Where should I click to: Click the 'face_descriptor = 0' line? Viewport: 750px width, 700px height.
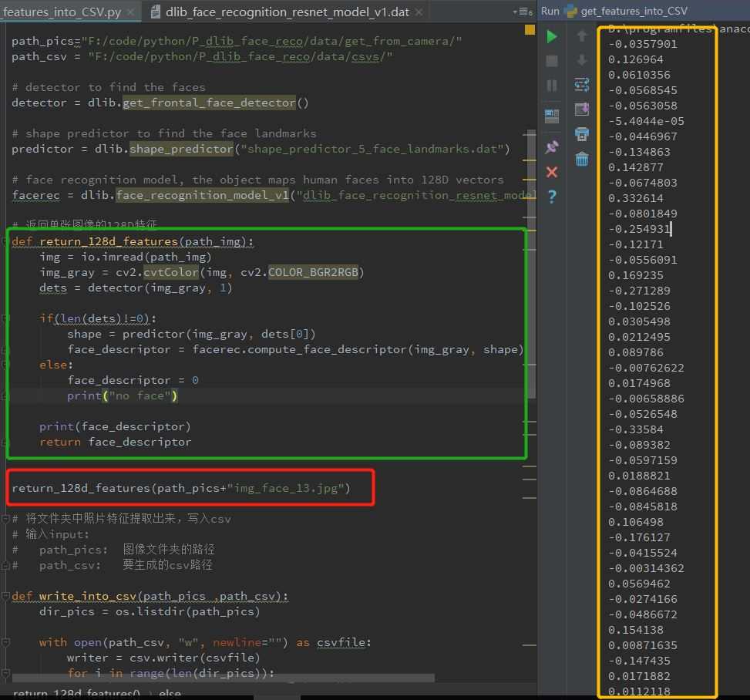click(133, 380)
